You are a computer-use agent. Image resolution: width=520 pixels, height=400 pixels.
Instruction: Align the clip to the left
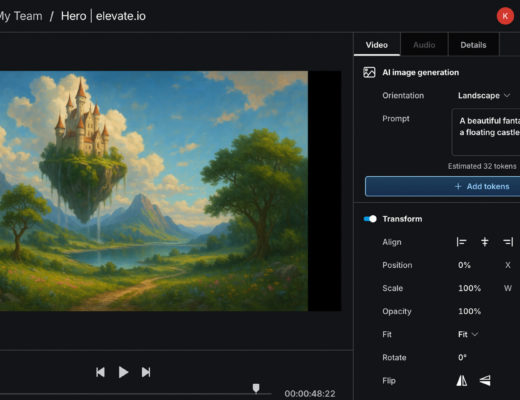[x=461, y=242]
